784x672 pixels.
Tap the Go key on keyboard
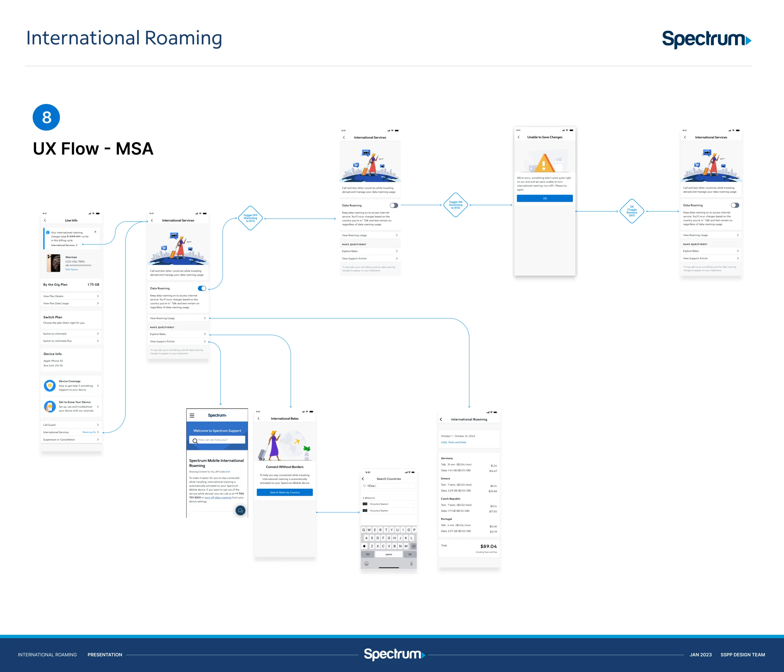click(410, 554)
